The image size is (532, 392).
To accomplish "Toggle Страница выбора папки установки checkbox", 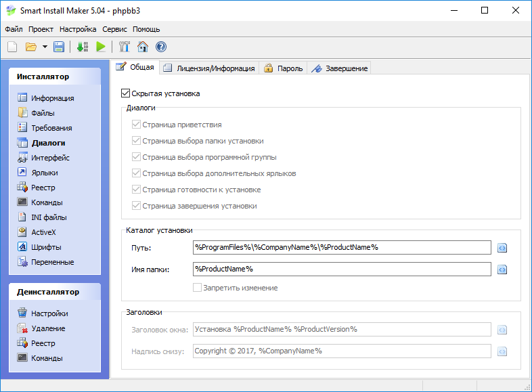I will [x=136, y=141].
